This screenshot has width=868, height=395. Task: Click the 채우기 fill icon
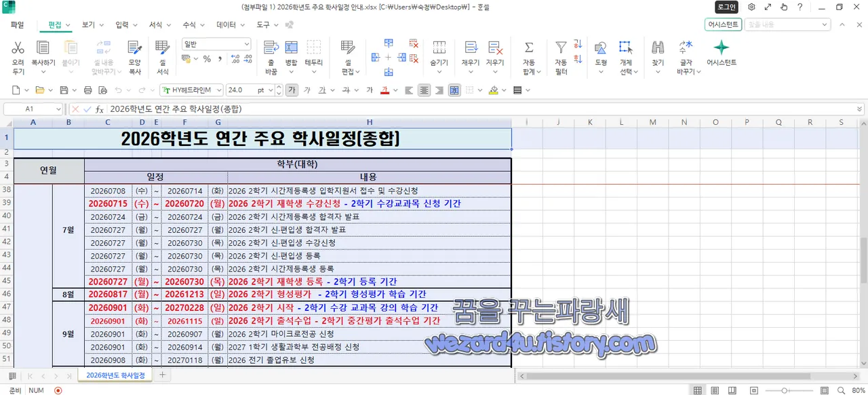[x=471, y=48]
